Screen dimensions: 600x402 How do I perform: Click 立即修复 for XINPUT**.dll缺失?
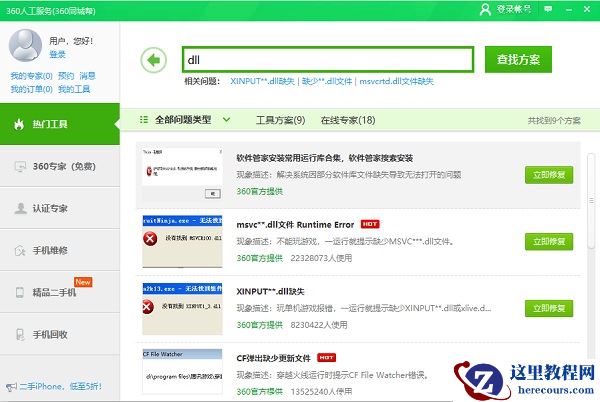(549, 308)
